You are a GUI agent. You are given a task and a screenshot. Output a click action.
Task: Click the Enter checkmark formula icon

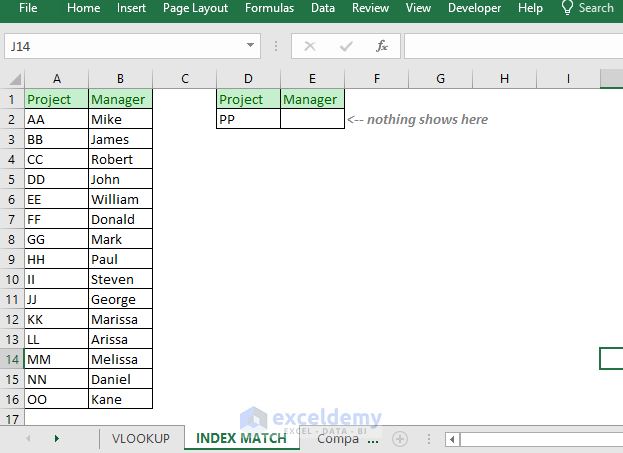point(346,46)
